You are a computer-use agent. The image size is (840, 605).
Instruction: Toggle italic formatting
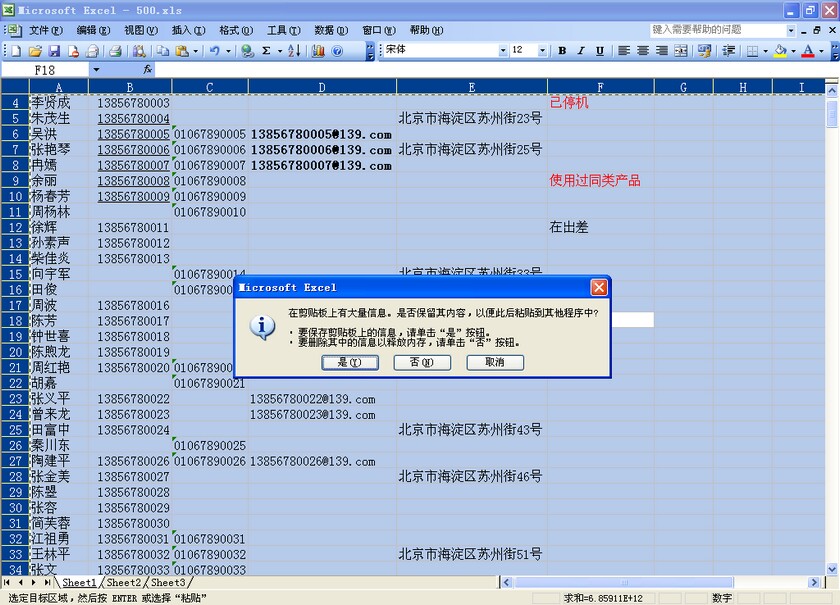tap(581, 51)
